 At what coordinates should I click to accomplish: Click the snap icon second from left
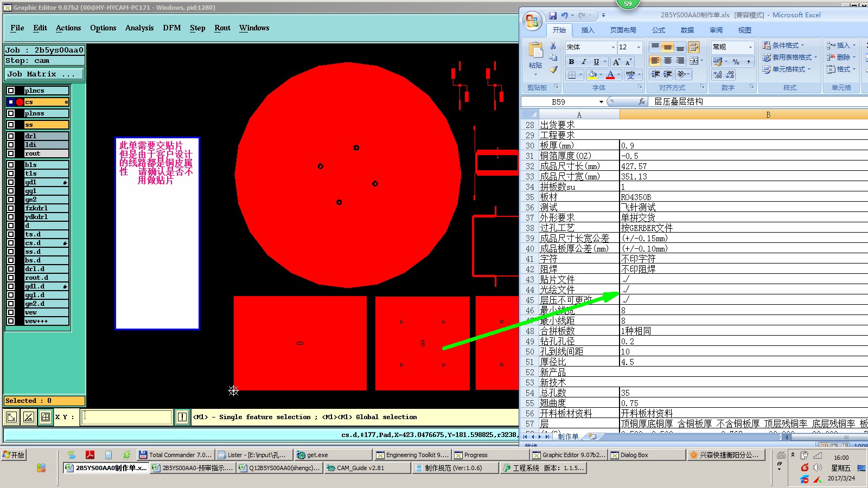click(29, 416)
